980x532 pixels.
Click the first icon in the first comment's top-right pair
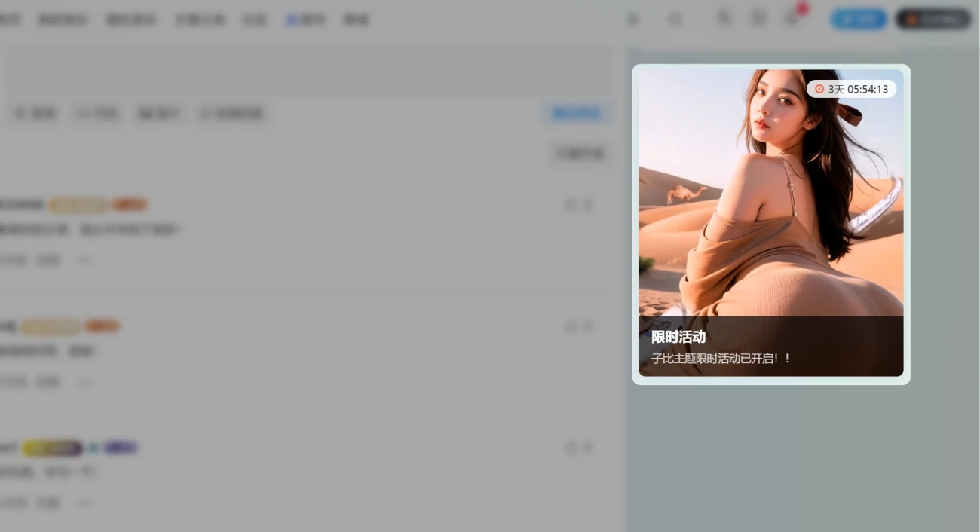[571, 204]
